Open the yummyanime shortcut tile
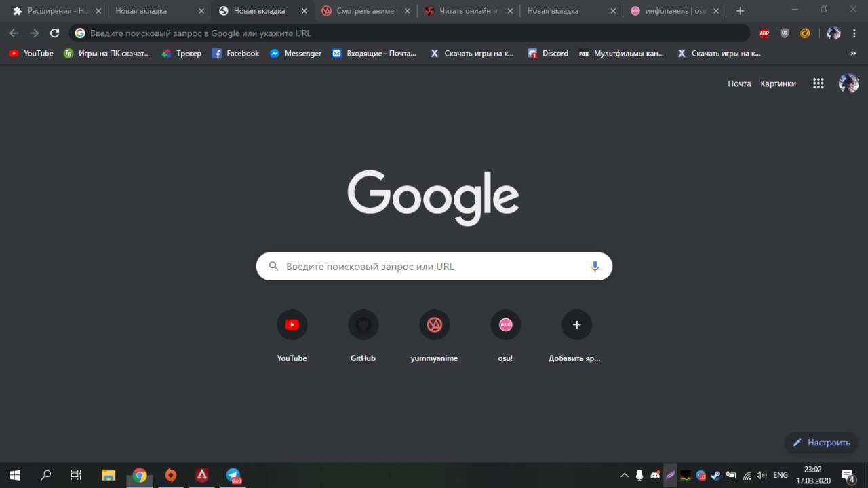Screen dimensions: 868x488 click(435, 325)
